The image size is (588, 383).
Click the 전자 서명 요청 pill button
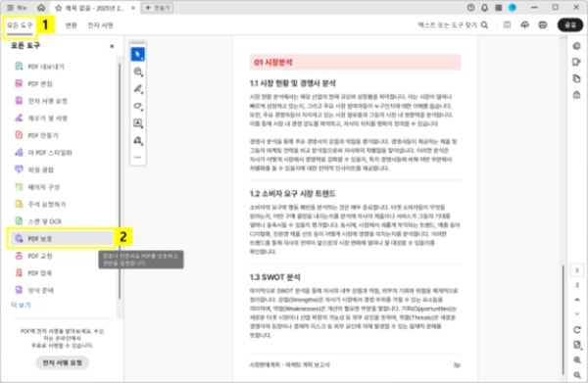click(63, 362)
